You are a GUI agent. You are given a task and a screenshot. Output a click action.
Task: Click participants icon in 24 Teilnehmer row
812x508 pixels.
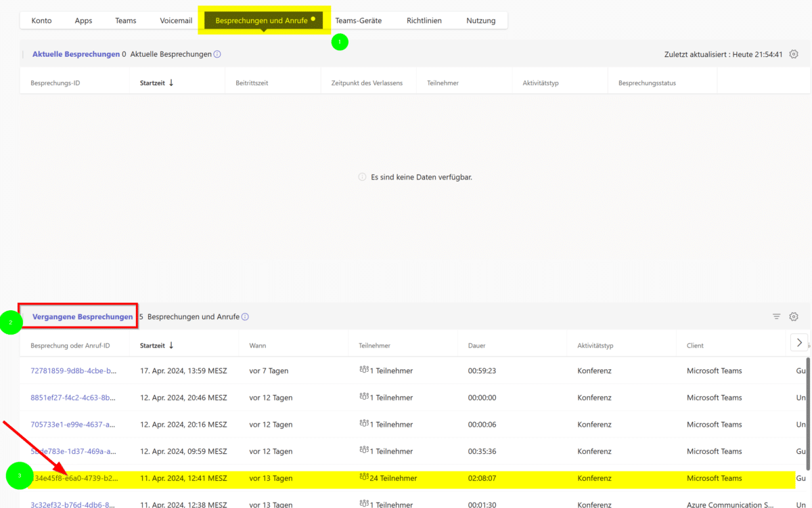[363, 478]
